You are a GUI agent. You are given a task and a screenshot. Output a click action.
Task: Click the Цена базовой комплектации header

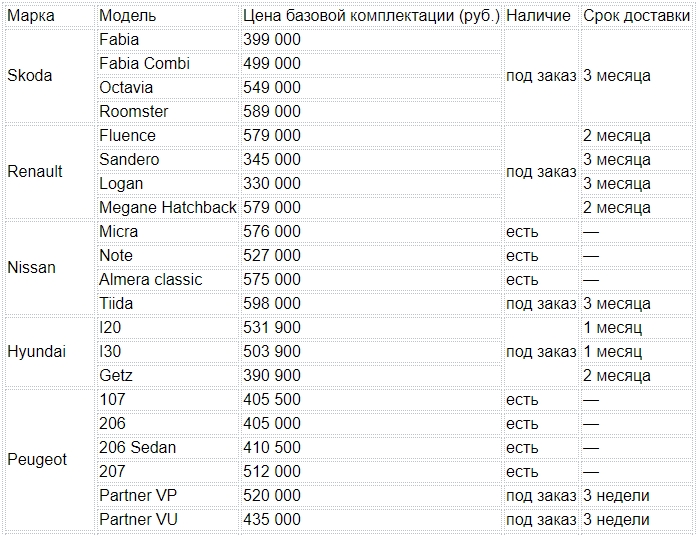click(x=371, y=16)
